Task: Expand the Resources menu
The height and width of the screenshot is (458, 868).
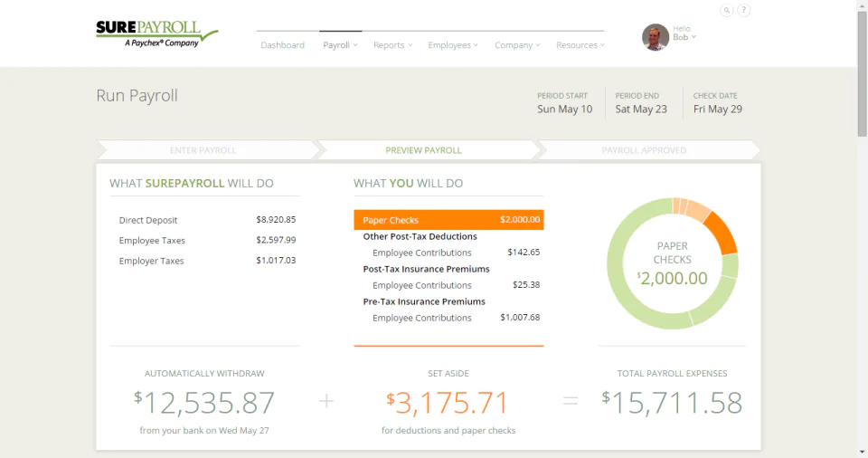Action: coord(580,45)
